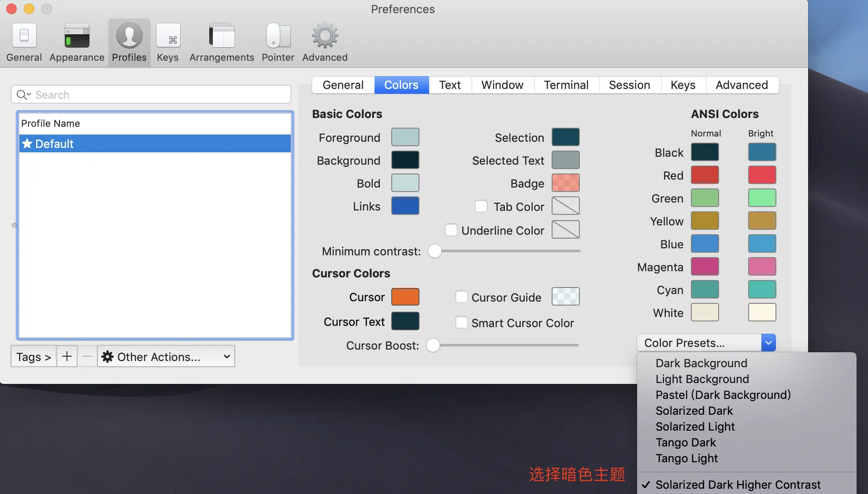Expand the Tags panel

click(x=33, y=356)
